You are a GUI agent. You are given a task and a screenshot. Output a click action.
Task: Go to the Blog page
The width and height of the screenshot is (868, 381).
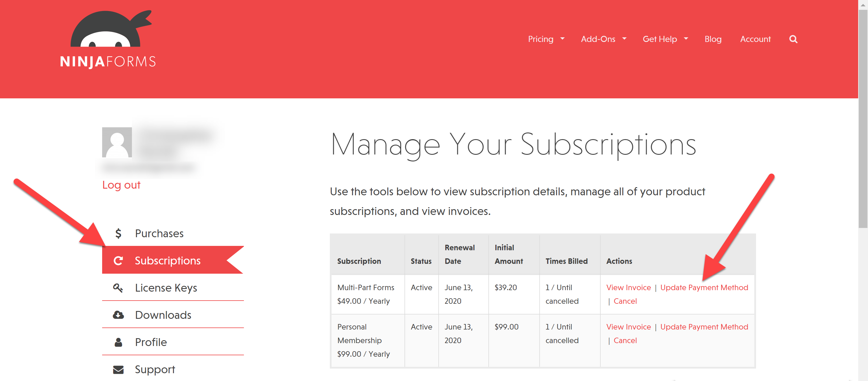click(713, 39)
